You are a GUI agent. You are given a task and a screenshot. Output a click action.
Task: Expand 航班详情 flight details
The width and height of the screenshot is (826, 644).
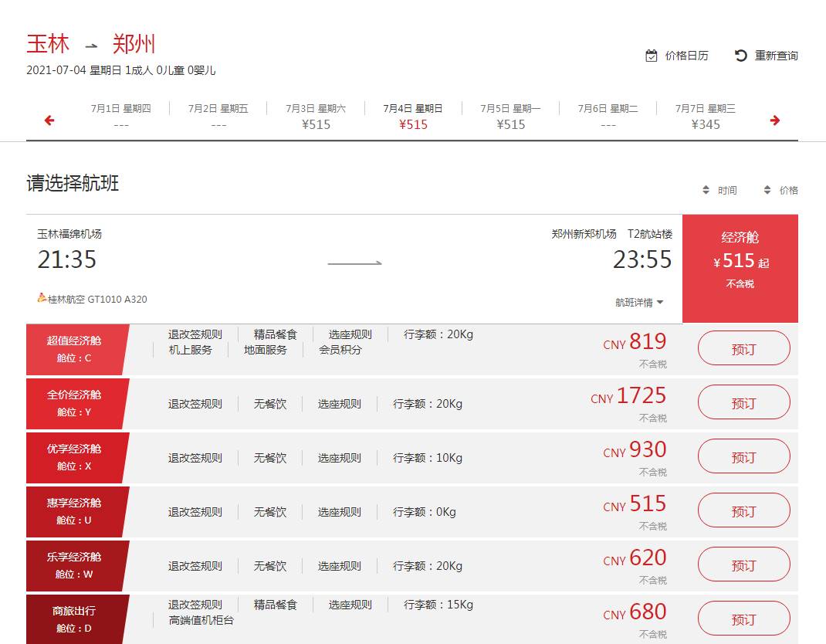click(639, 303)
